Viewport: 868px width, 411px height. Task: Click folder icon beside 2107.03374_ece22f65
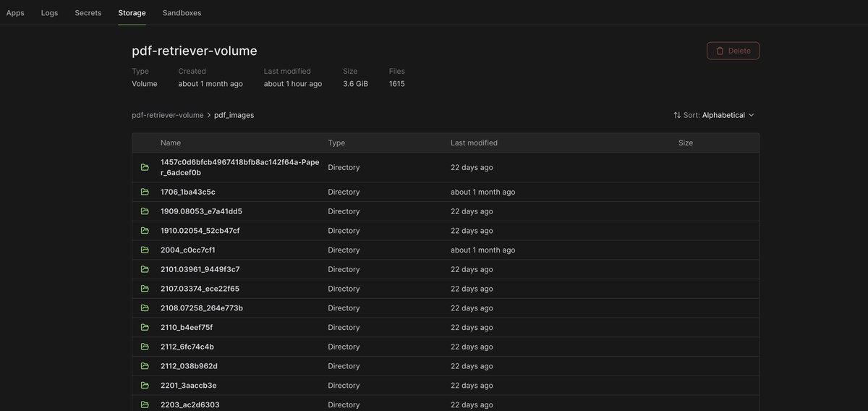tap(145, 289)
